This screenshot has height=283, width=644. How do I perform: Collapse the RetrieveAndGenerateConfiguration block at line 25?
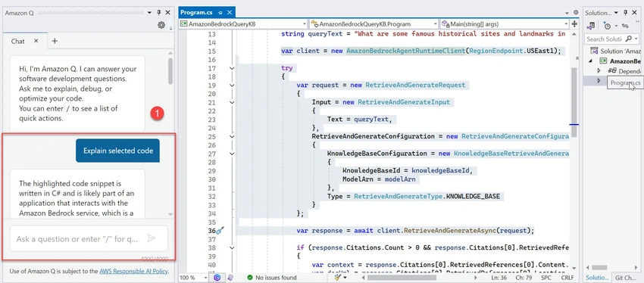point(232,136)
